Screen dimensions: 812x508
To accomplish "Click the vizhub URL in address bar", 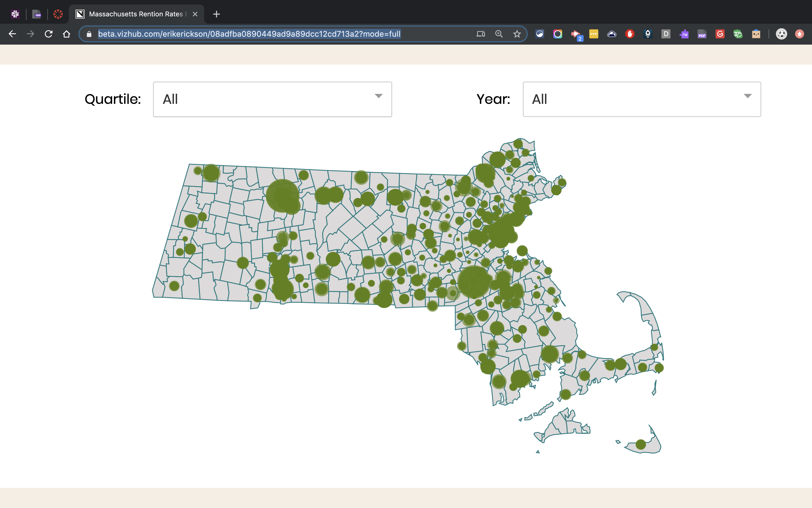I will (x=249, y=34).
